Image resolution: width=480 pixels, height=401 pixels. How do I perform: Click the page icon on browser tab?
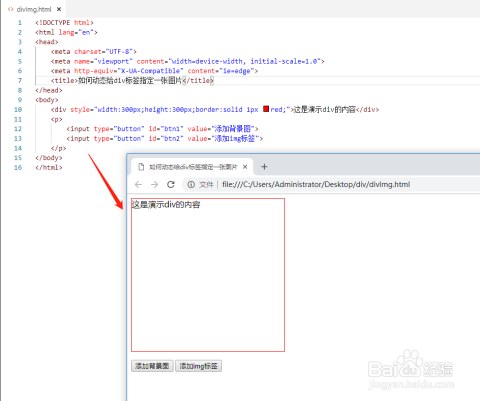[141, 167]
